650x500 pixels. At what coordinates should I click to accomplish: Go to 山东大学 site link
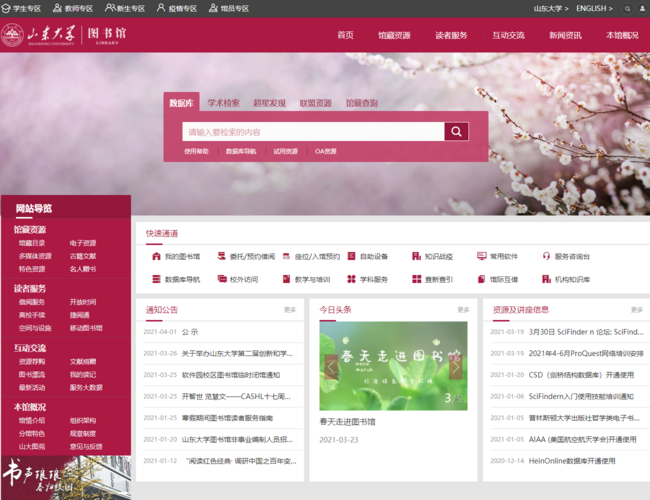click(551, 8)
